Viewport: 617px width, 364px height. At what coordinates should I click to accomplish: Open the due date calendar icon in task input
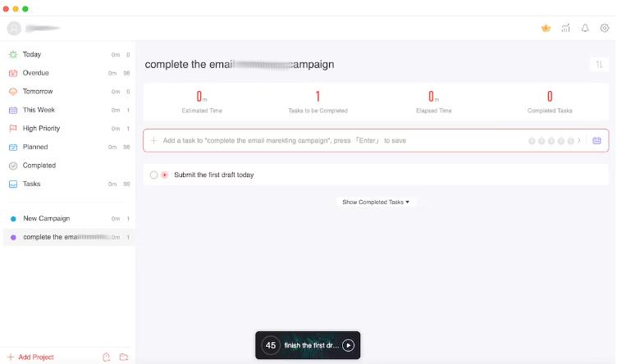click(x=596, y=140)
